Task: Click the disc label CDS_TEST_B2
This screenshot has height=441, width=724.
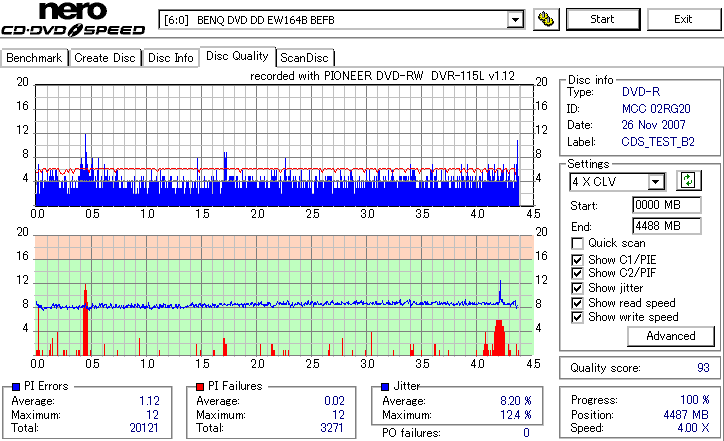Action: pos(658,142)
